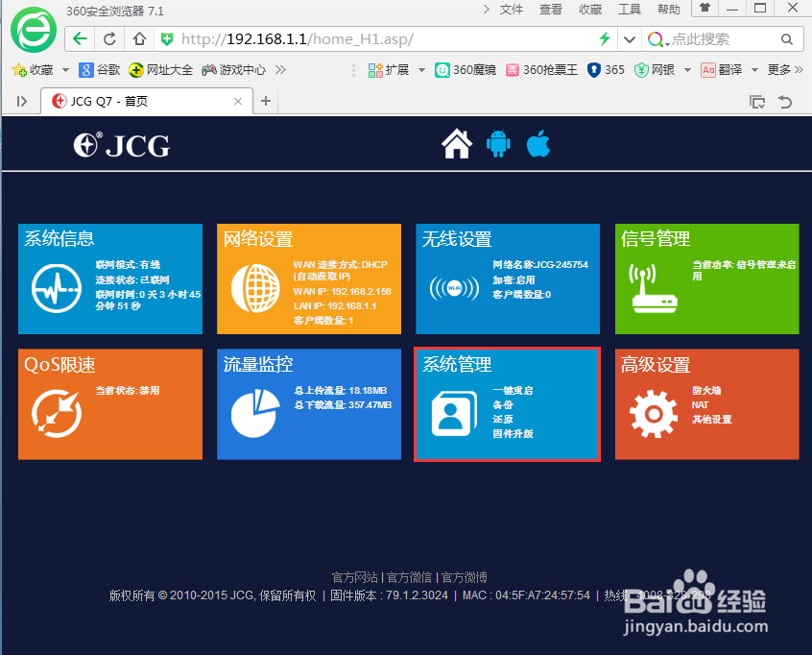Click inside the browser address bar
This screenshot has height=655, width=812.
pos(336,39)
